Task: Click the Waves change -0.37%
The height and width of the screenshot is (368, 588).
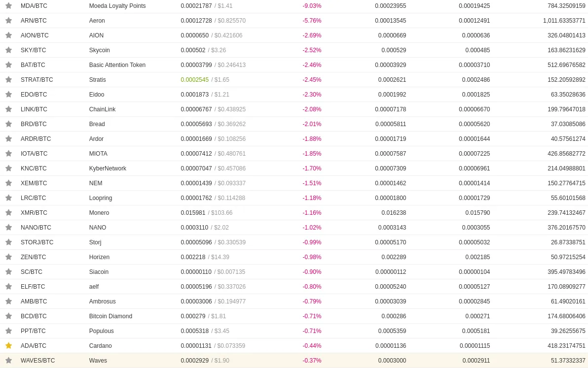Action: [x=312, y=361]
